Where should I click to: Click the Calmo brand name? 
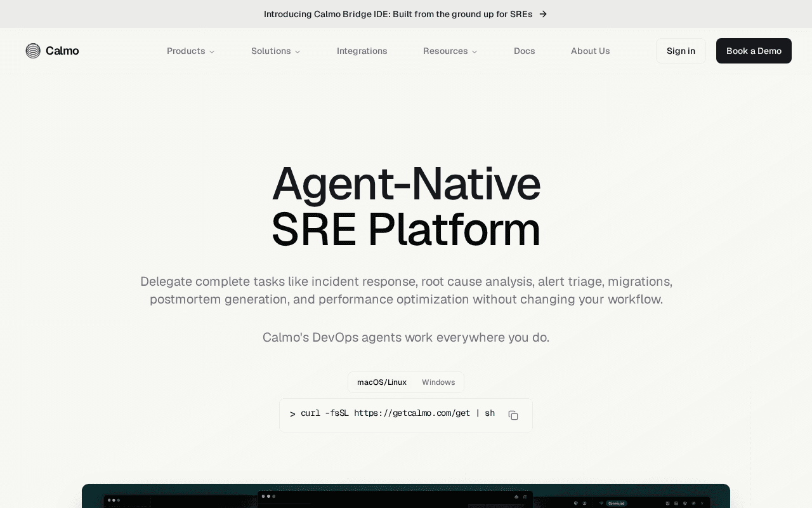(x=62, y=51)
